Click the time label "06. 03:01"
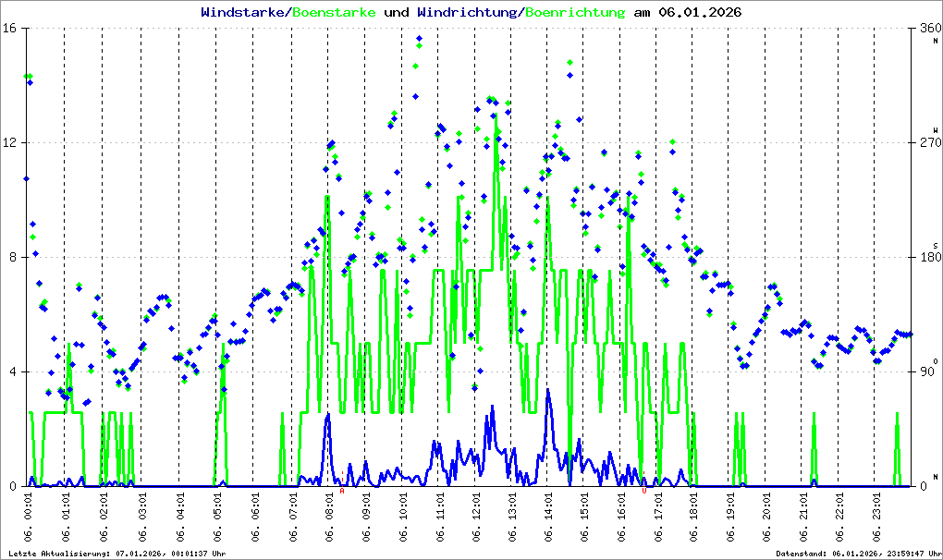 point(142,517)
